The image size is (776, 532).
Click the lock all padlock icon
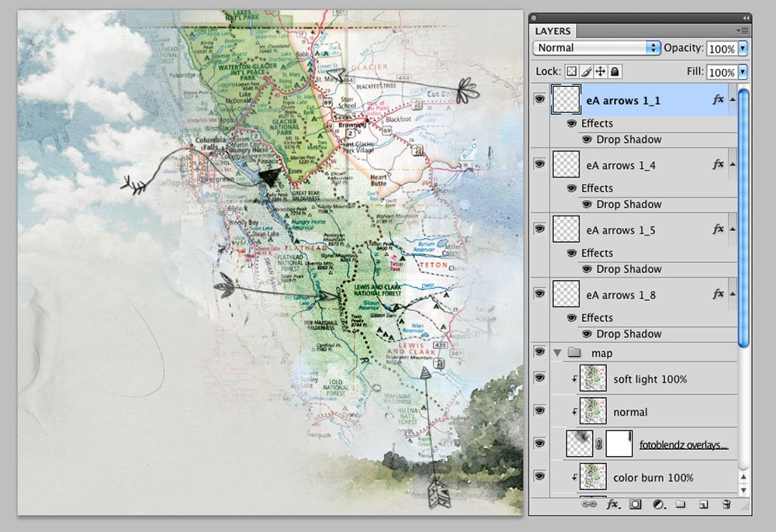(x=615, y=71)
